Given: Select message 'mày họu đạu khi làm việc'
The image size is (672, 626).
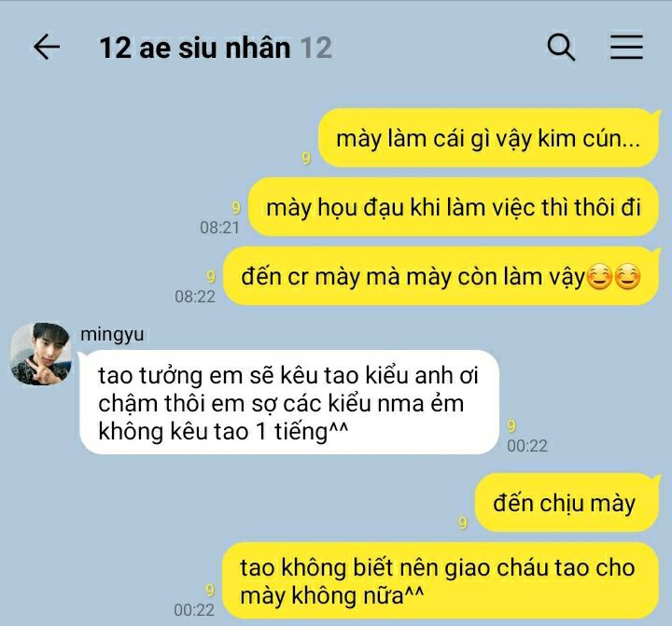Looking at the screenshot, I should pyautogui.click(x=454, y=207).
